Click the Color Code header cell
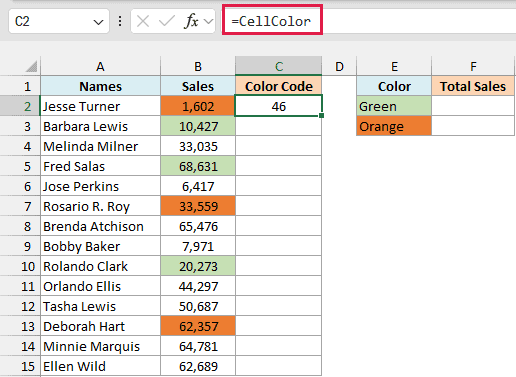The width and height of the screenshot is (516, 377). click(x=279, y=86)
